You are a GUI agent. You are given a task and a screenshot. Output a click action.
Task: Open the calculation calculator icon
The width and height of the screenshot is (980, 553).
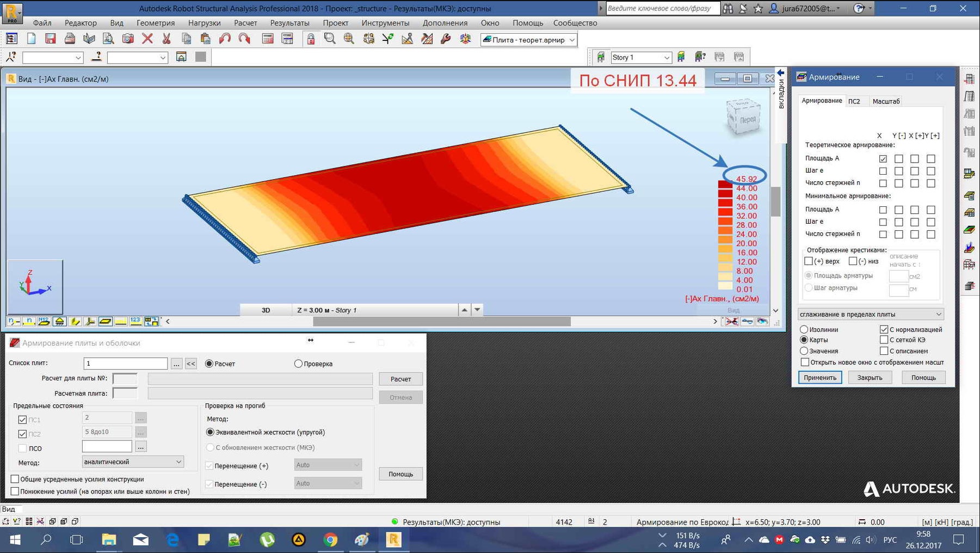268,39
